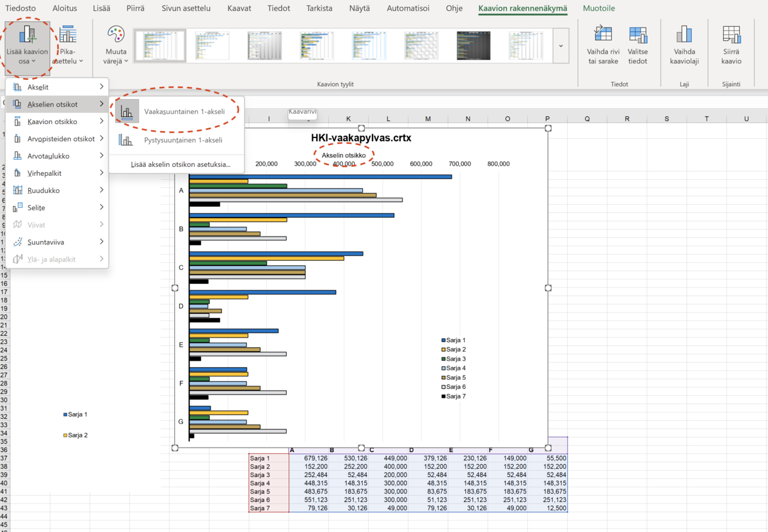Click the Akselin otsikko text in chart

click(x=344, y=155)
